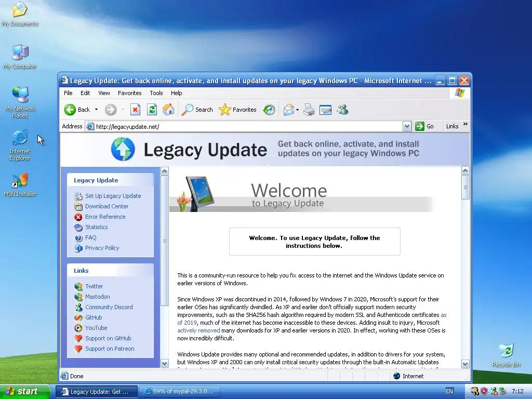Click the red Error Reference icon
Screen dimensions: 532x399
78,217
